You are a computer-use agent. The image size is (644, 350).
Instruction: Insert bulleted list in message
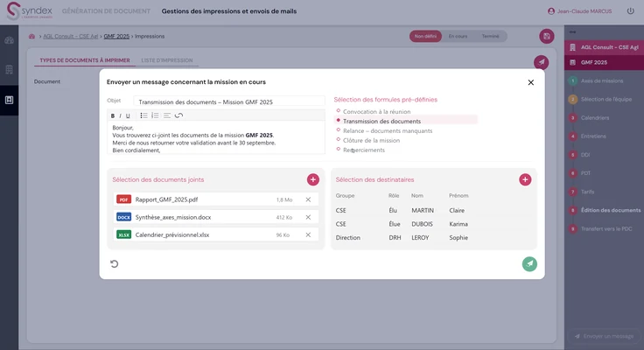pos(143,115)
